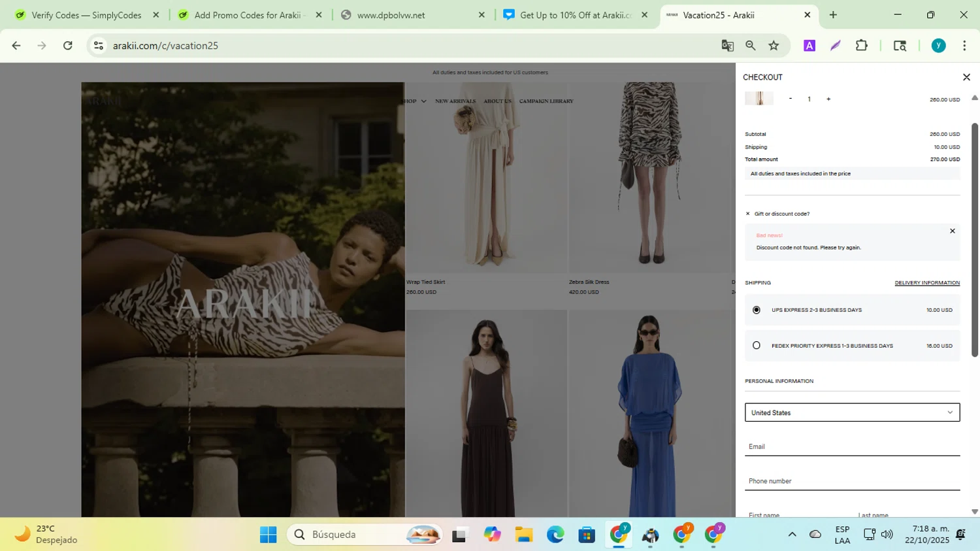Switch to the Verify Codes SimplyCodes tab

click(x=86, y=15)
